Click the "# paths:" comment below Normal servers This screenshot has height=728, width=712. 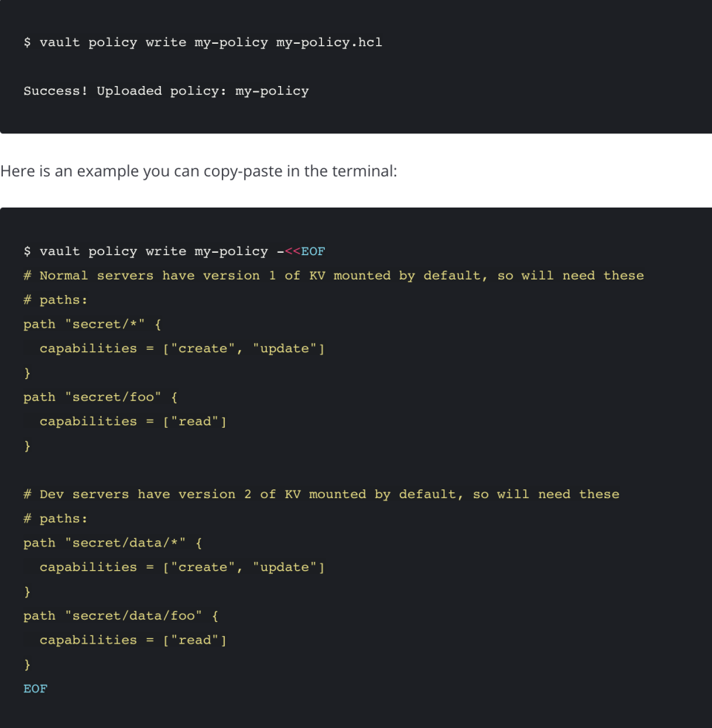coord(56,300)
